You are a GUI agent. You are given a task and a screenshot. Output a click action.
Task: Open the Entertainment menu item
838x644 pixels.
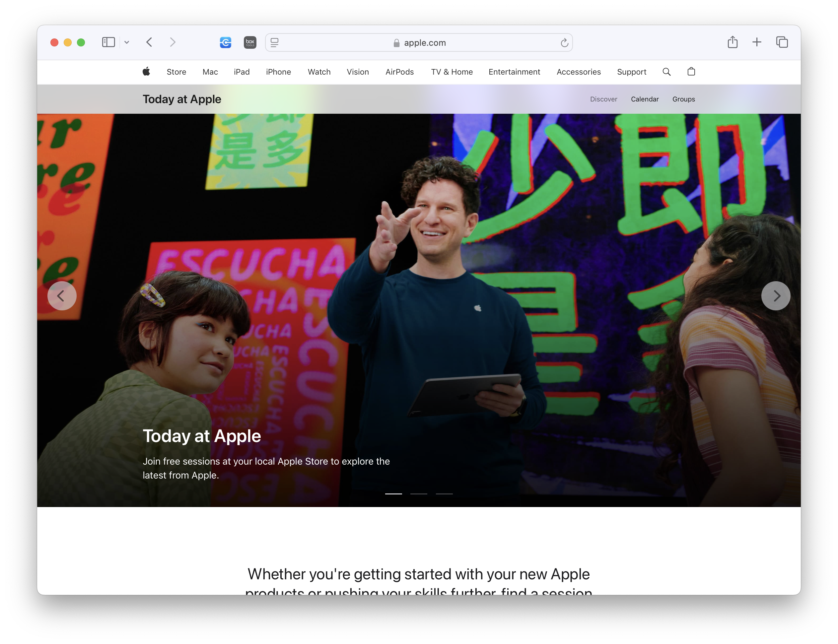(x=514, y=72)
